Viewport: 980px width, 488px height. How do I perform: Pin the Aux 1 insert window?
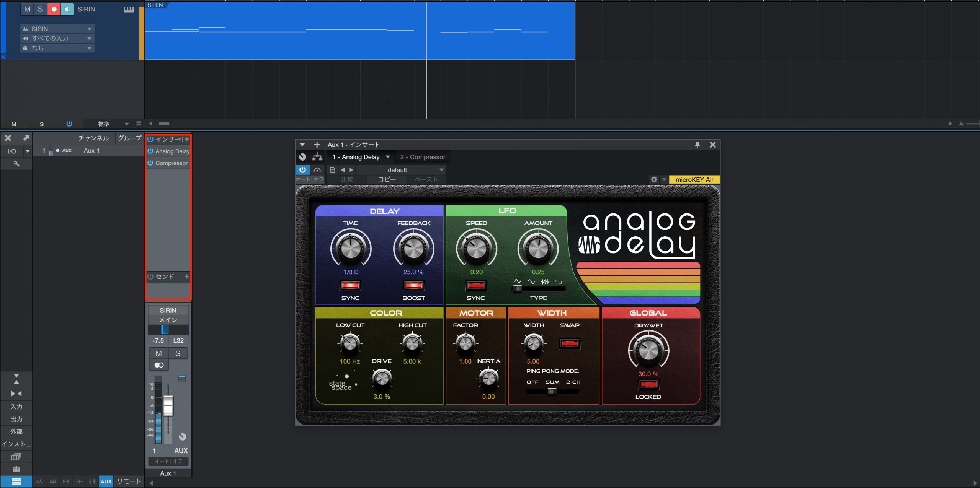coord(697,145)
